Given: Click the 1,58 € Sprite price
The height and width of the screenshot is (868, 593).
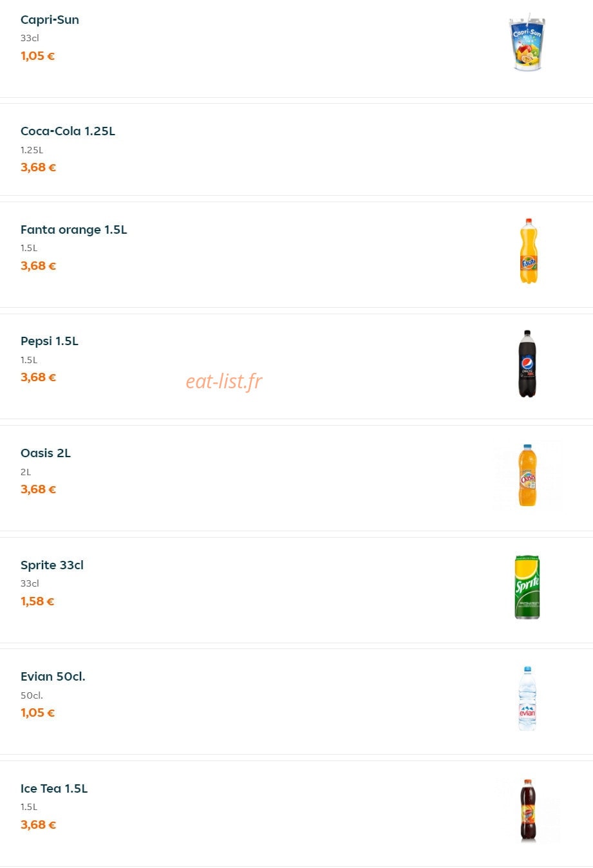Looking at the screenshot, I should pos(37,601).
